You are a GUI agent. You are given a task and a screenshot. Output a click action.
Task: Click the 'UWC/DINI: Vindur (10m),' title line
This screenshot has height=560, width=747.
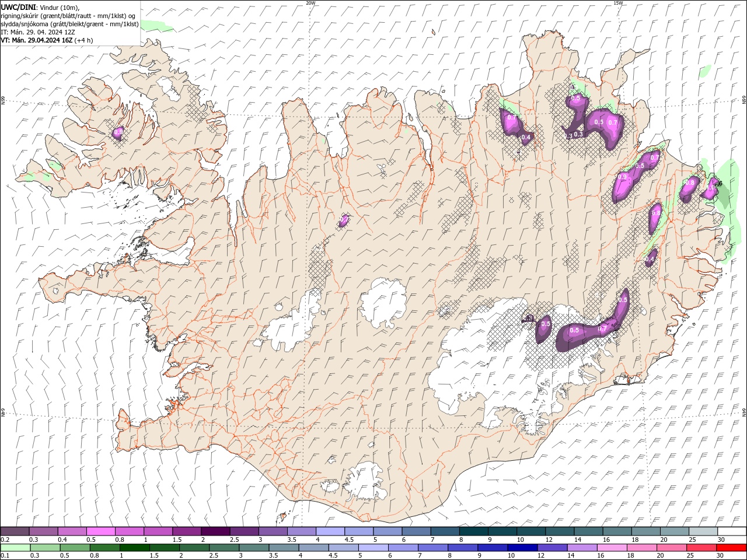(x=40, y=7)
